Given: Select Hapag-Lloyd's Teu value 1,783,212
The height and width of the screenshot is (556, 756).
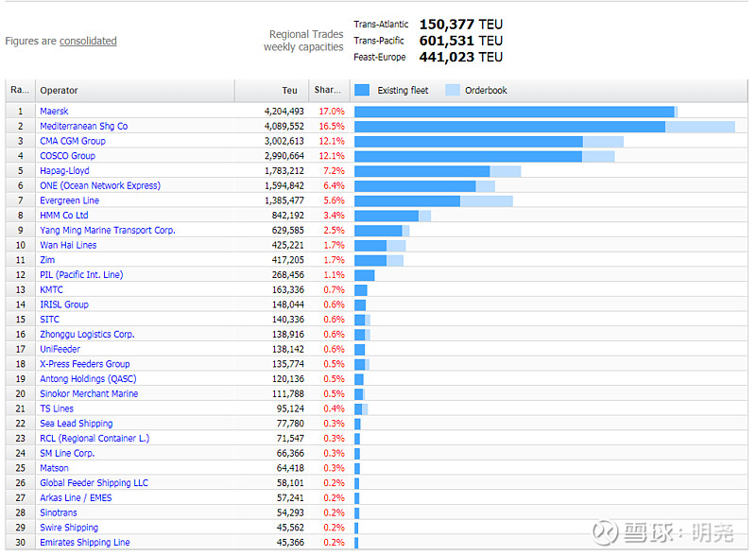Looking at the screenshot, I should point(284,171).
